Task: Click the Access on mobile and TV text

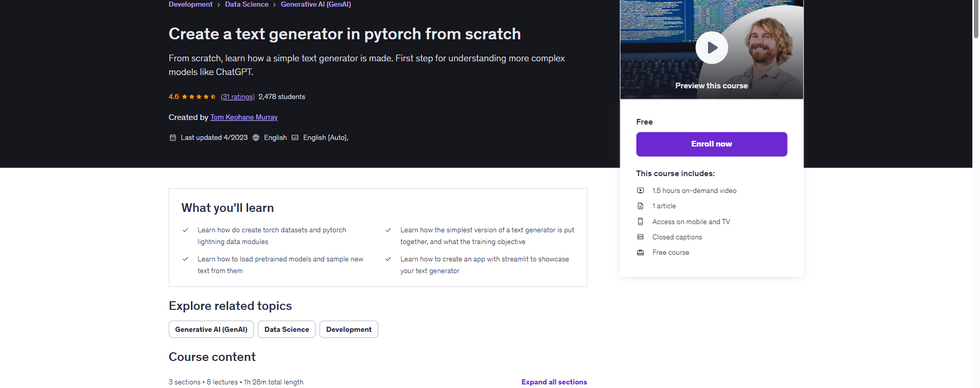Action: click(x=691, y=222)
